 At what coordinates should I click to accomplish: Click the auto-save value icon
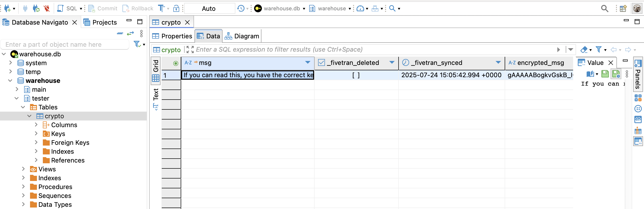[x=616, y=74]
